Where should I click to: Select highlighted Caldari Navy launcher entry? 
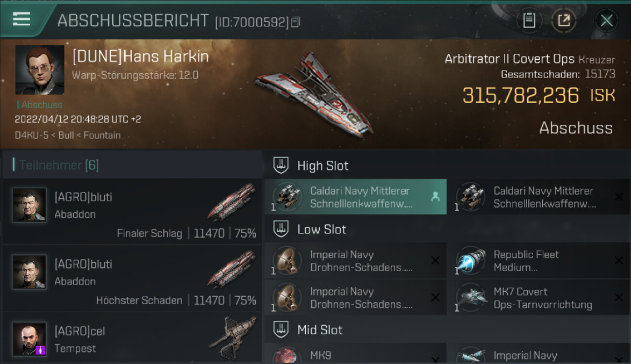[x=355, y=198]
